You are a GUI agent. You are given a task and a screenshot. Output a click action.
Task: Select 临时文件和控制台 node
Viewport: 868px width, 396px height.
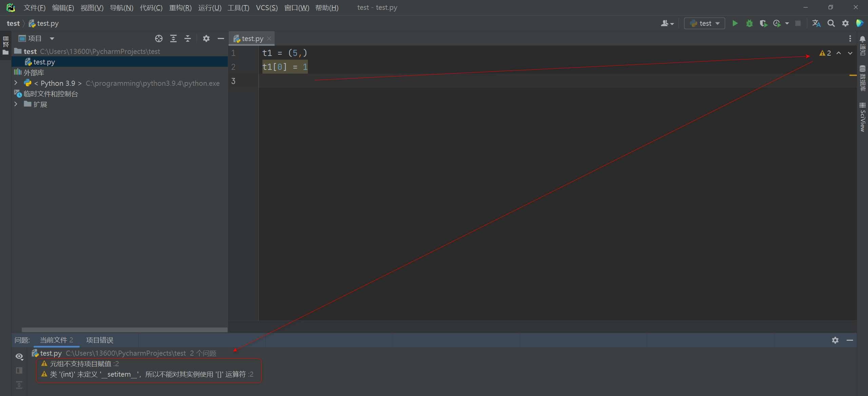pyautogui.click(x=120, y=94)
